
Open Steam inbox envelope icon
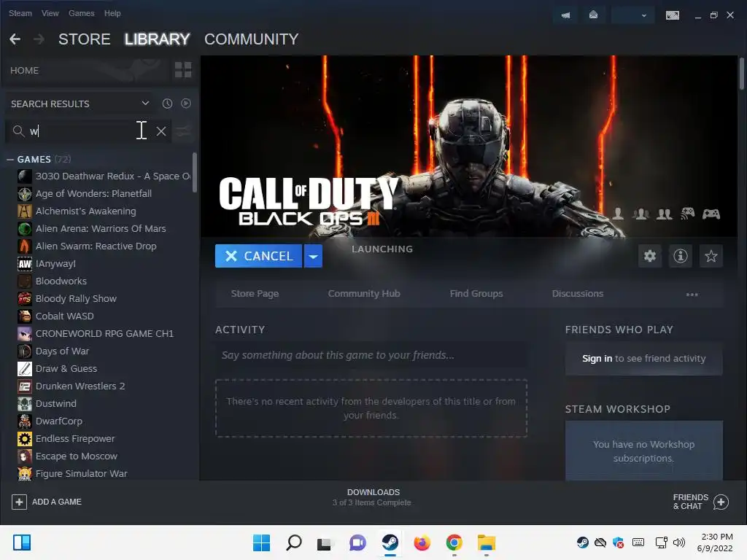tap(593, 15)
